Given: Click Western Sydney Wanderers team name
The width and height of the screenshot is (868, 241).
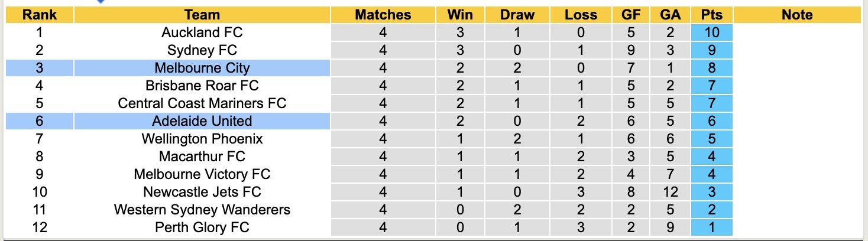Looking at the screenshot, I should [x=202, y=210].
